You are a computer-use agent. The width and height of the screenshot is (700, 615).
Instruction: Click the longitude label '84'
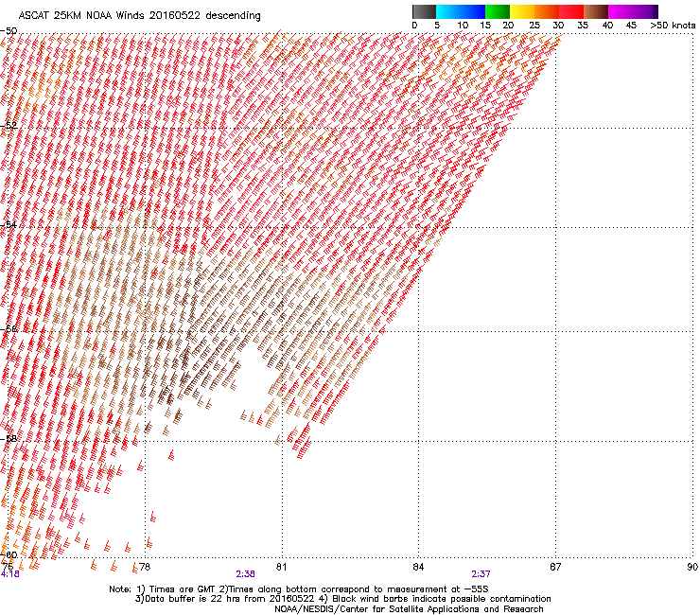click(418, 567)
